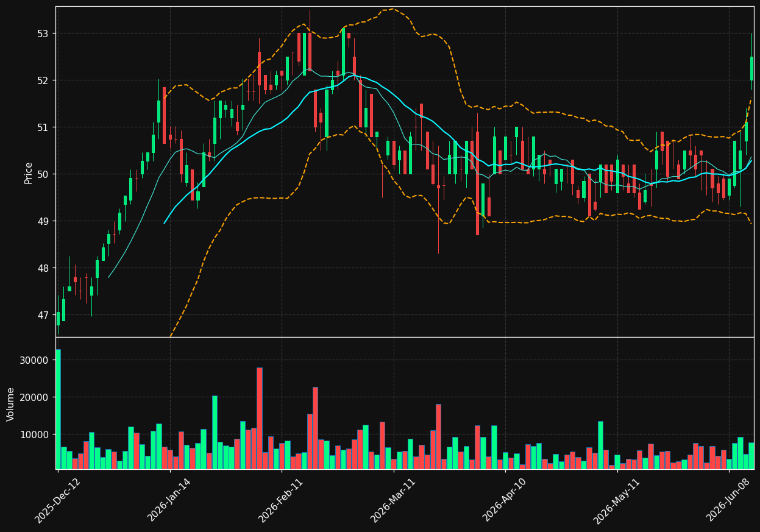
Task: Click the 2026-Jun-08 date label
Action: pos(729,500)
